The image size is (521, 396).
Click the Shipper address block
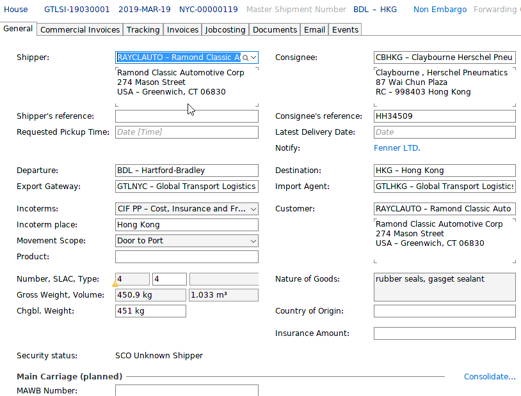[187, 87]
